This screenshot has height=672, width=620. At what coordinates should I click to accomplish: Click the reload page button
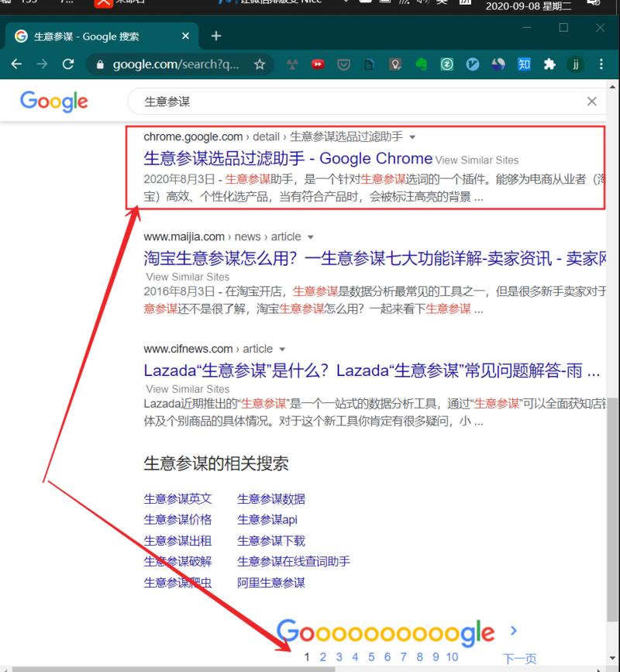pos(67,64)
